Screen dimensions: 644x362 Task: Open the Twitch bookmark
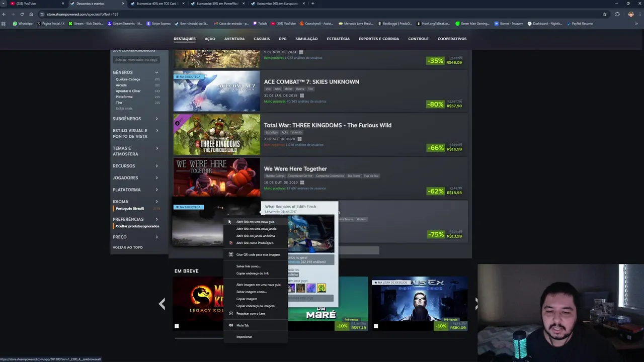[x=260, y=24]
